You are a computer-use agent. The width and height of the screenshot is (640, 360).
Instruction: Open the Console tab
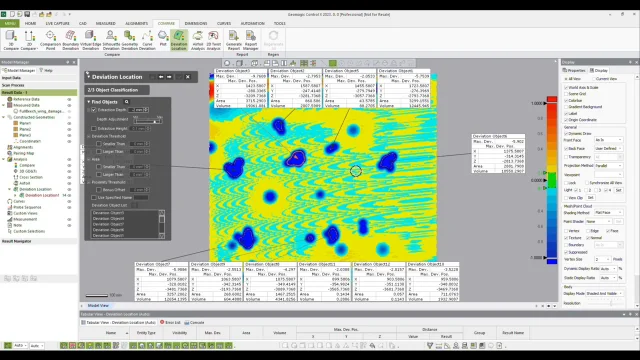click(x=194, y=322)
